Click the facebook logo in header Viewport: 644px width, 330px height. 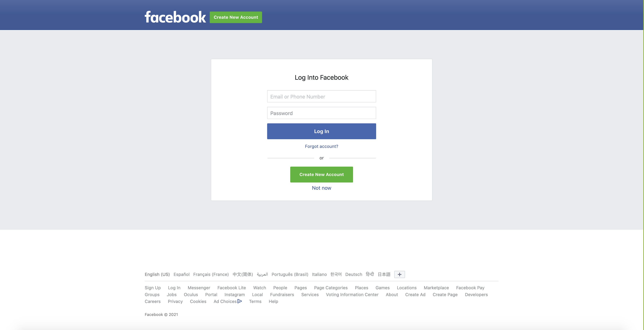(175, 17)
